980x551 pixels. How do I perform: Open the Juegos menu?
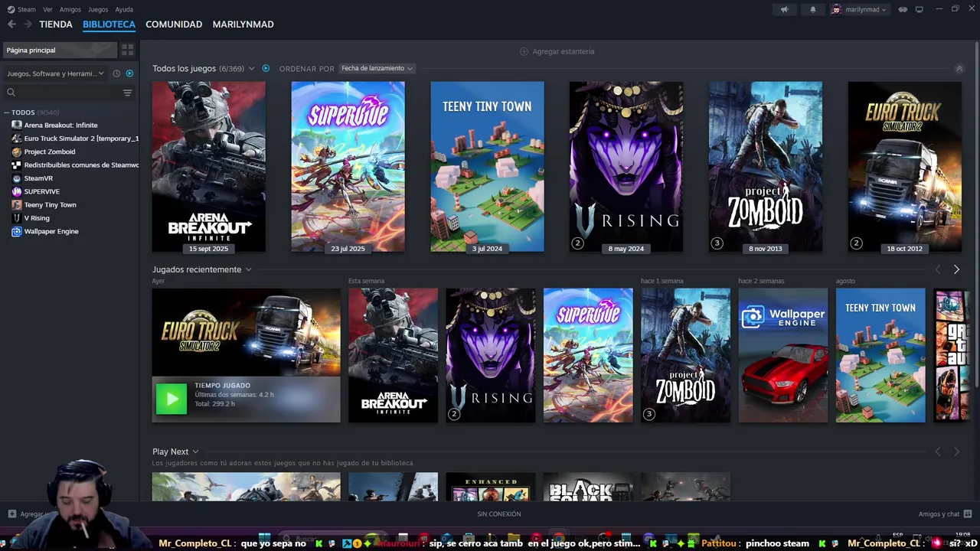(98, 10)
